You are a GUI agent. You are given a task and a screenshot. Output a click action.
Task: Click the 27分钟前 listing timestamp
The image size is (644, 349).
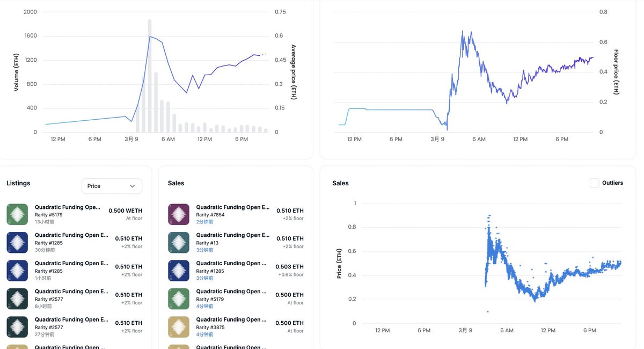click(45, 335)
